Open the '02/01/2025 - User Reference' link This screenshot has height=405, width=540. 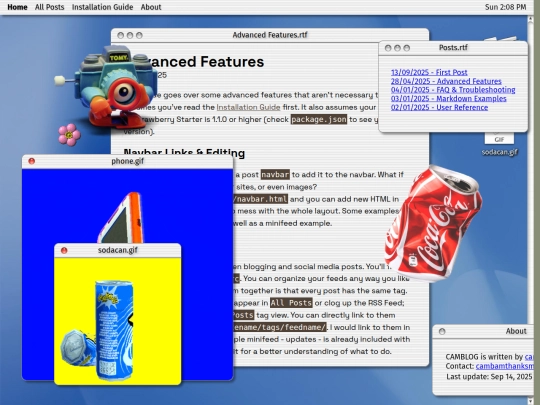(439, 107)
